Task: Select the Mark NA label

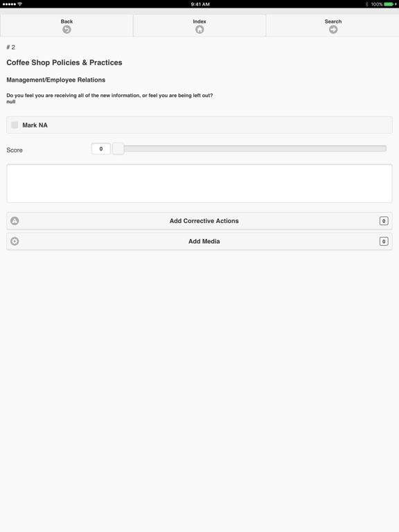Action: 35,125
